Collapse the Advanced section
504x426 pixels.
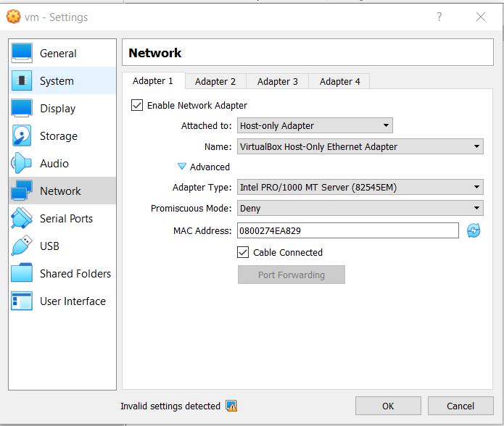[182, 167]
